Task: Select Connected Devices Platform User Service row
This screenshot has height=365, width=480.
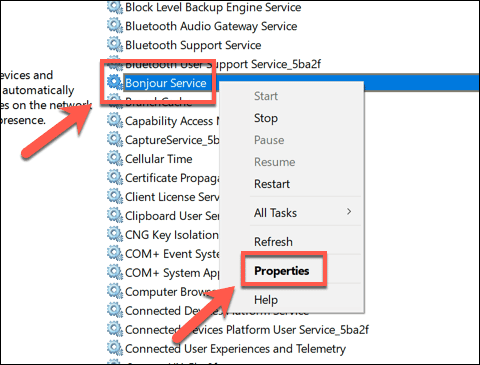Action: pyautogui.click(x=247, y=330)
